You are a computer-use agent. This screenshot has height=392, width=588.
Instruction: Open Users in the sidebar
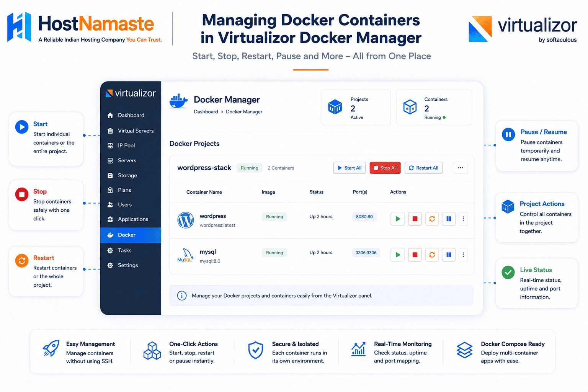coord(131,204)
